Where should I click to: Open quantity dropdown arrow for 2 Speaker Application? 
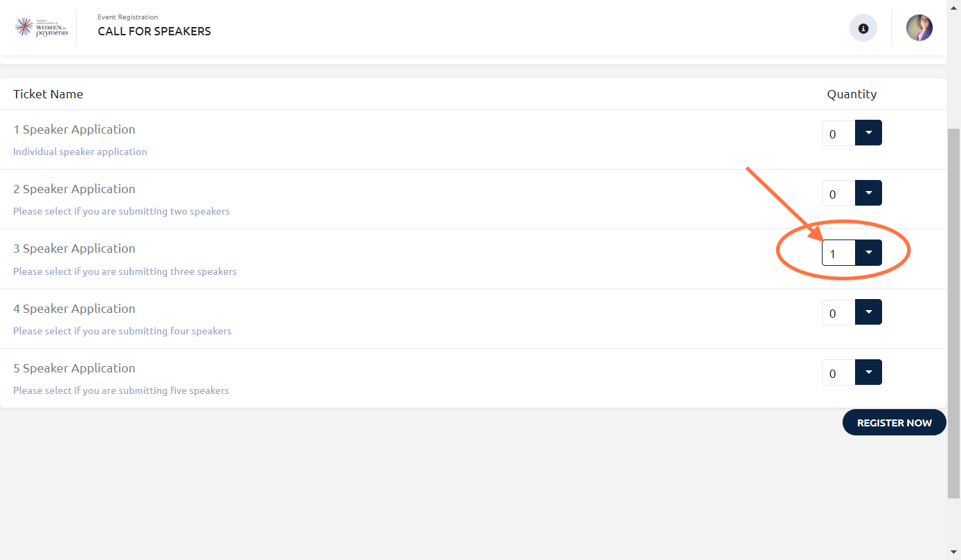click(x=869, y=193)
